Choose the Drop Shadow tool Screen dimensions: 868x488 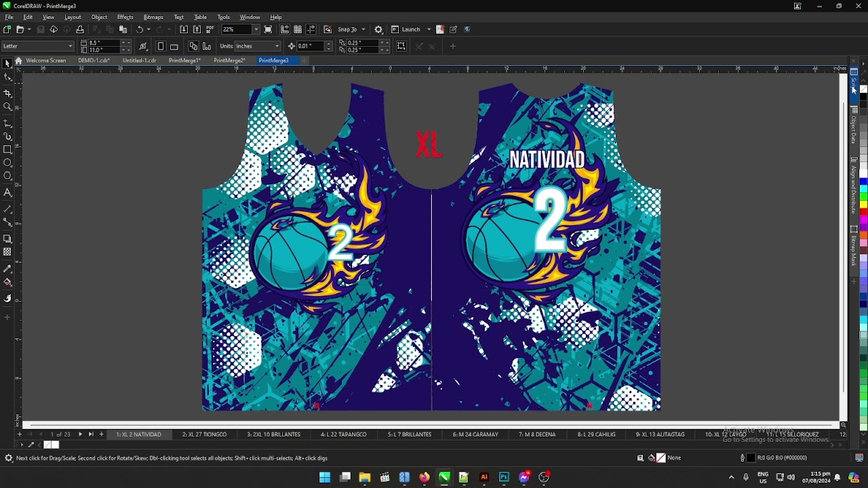[7, 239]
